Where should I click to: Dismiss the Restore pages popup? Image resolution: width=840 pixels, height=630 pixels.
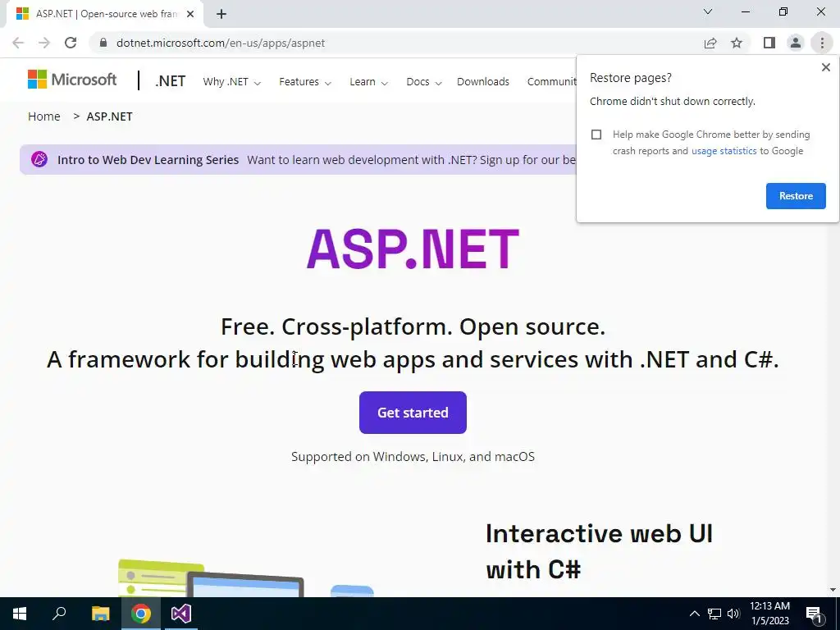tap(826, 67)
